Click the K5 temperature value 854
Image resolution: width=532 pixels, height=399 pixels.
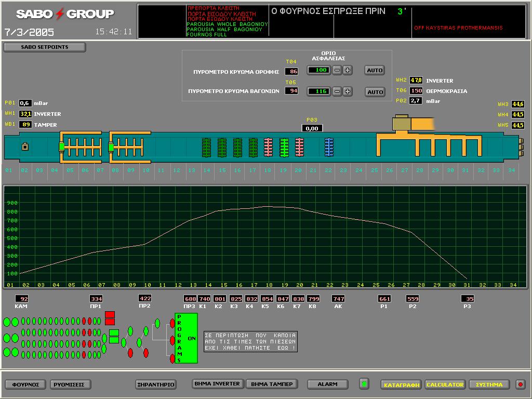point(267,299)
